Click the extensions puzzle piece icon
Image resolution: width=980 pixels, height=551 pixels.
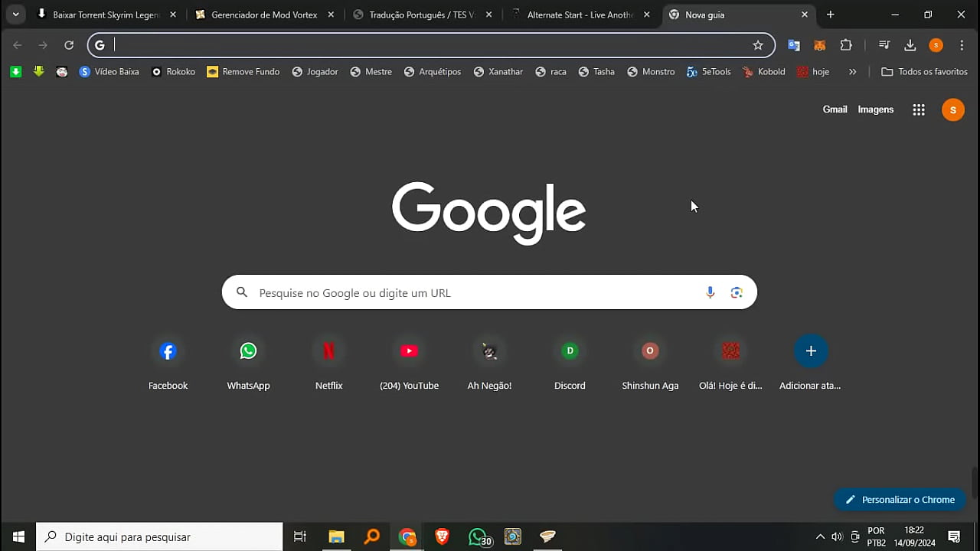coord(846,45)
